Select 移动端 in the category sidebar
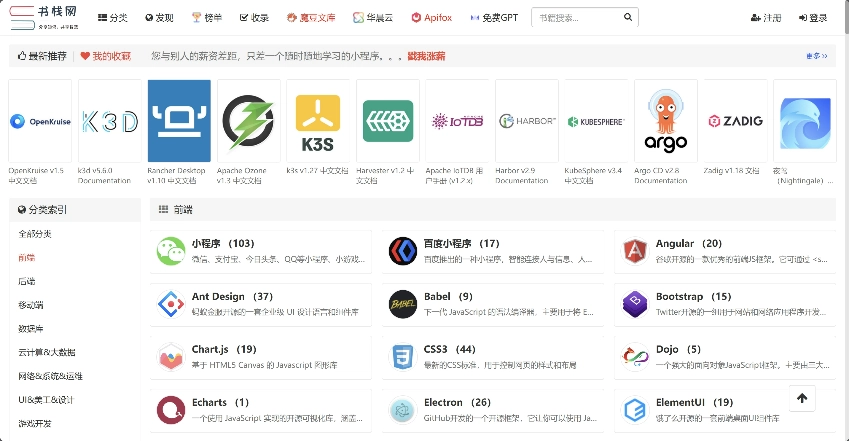This screenshot has height=441, width=850. pyautogui.click(x=31, y=305)
